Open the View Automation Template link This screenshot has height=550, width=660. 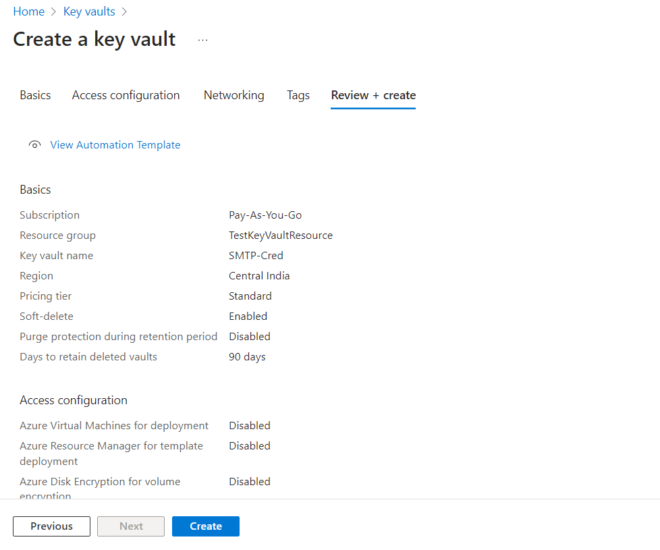coord(115,145)
